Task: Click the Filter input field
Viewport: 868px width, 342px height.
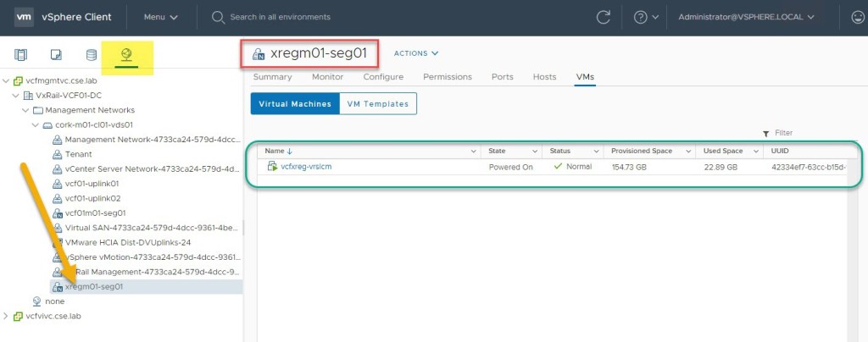Action: pos(805,133)
